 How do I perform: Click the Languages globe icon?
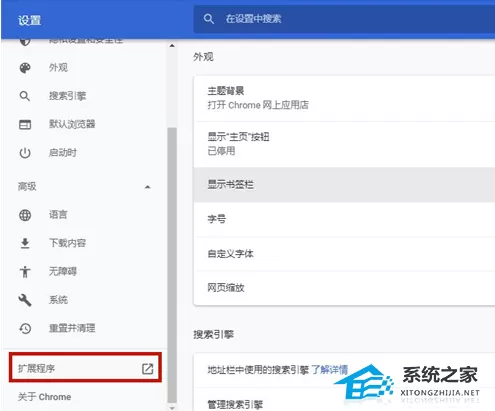coord(25,215)
